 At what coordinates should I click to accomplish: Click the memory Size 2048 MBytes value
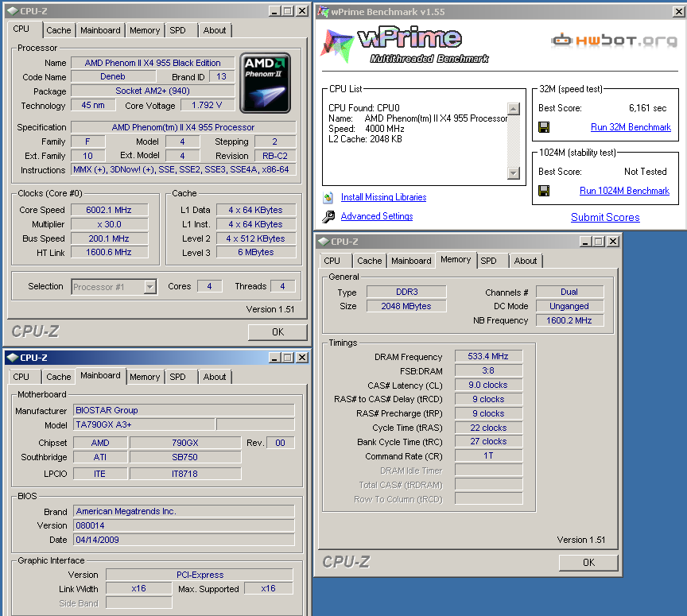[406, 306]
